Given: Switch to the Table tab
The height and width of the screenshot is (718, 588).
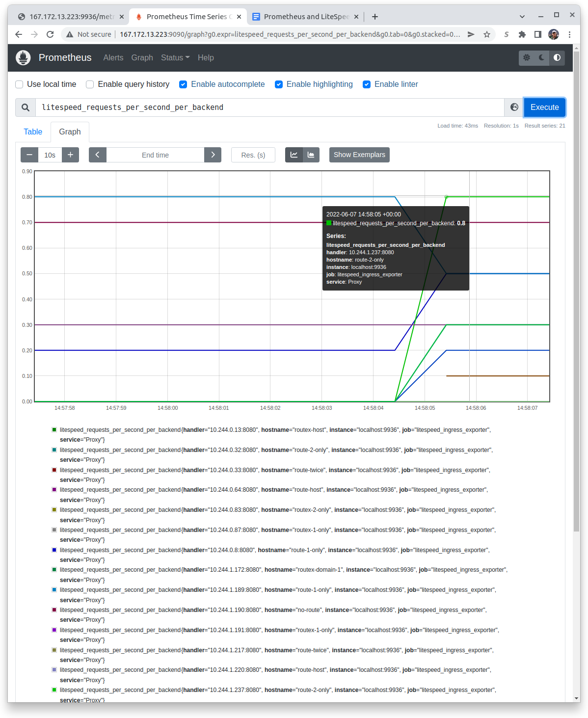Looking at the screenshot, I should 33,132.
